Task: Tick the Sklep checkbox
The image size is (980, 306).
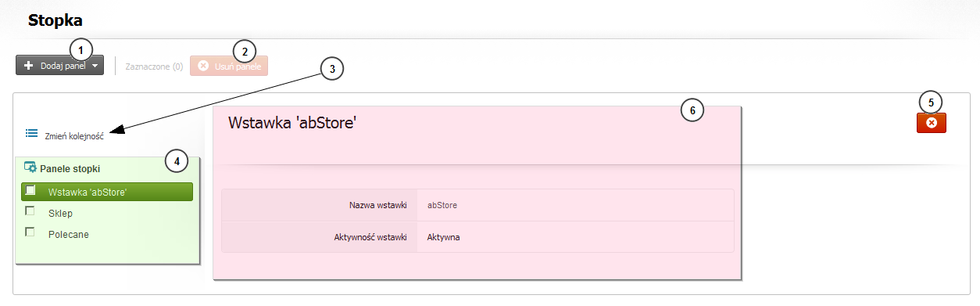Action: pyautogui.click(x=30, y=211)
